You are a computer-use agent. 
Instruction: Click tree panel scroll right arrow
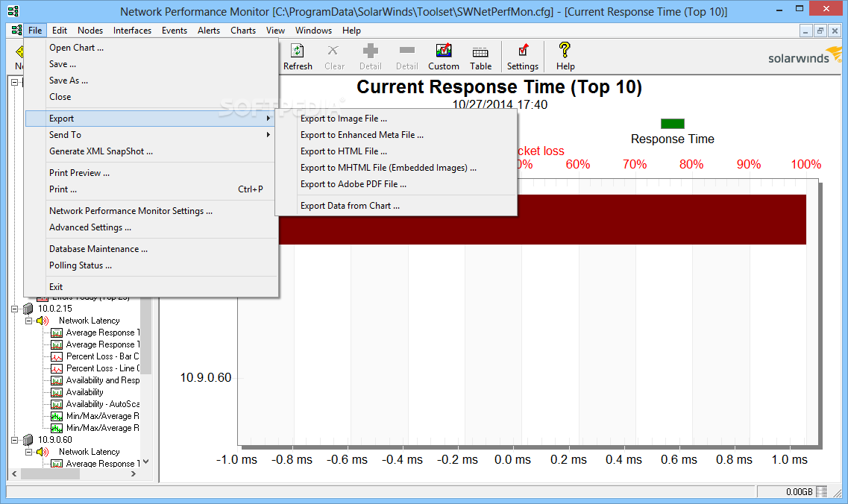[134, 474]
